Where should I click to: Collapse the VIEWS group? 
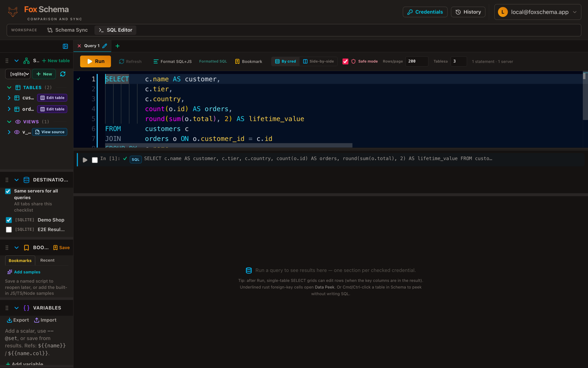[9, 122]
